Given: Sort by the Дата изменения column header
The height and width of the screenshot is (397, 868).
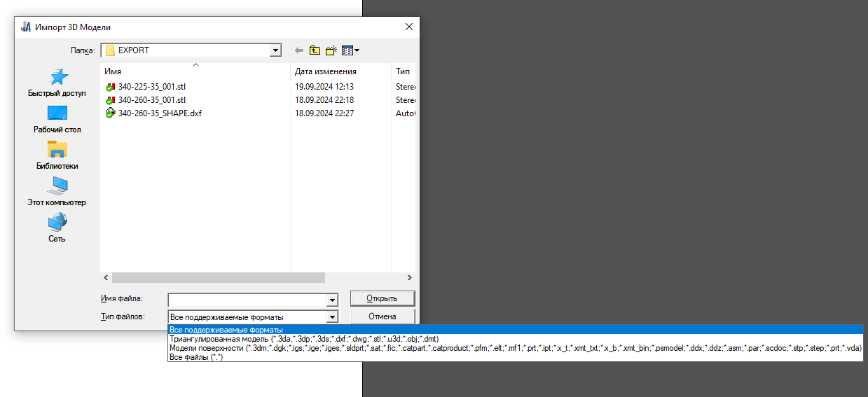Looking at the screenshot, I should pos(340,71).
